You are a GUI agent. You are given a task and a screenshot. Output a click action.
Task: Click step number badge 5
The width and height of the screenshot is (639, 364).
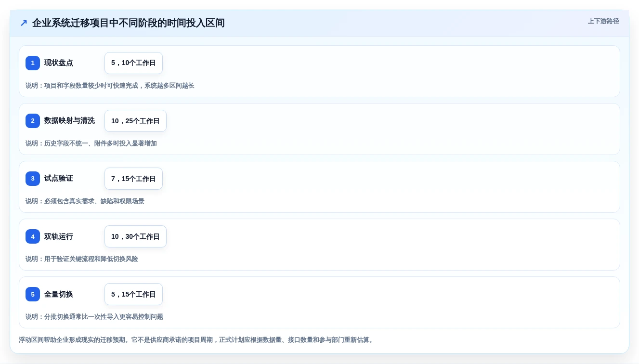tap(33, 294)
